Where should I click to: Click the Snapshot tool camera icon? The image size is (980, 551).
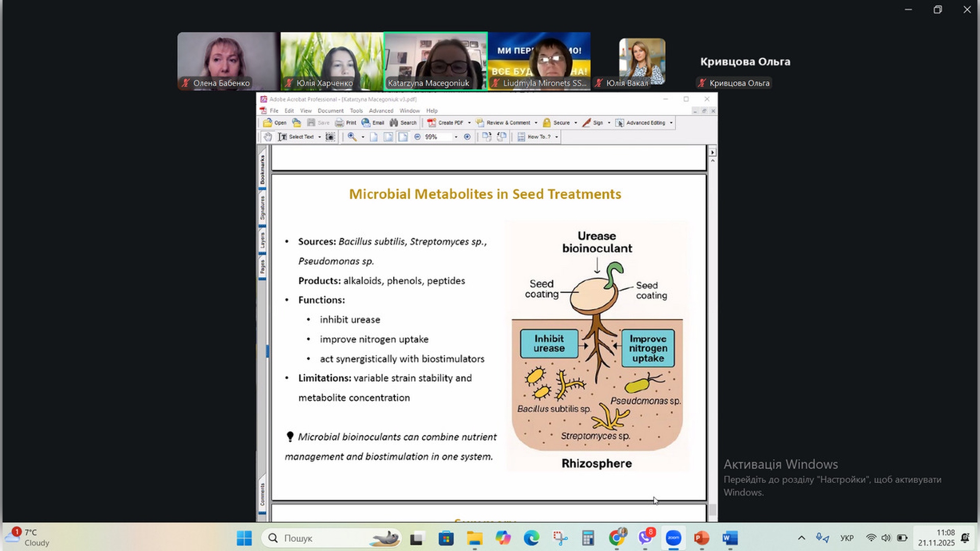click(x=330, y=137)
